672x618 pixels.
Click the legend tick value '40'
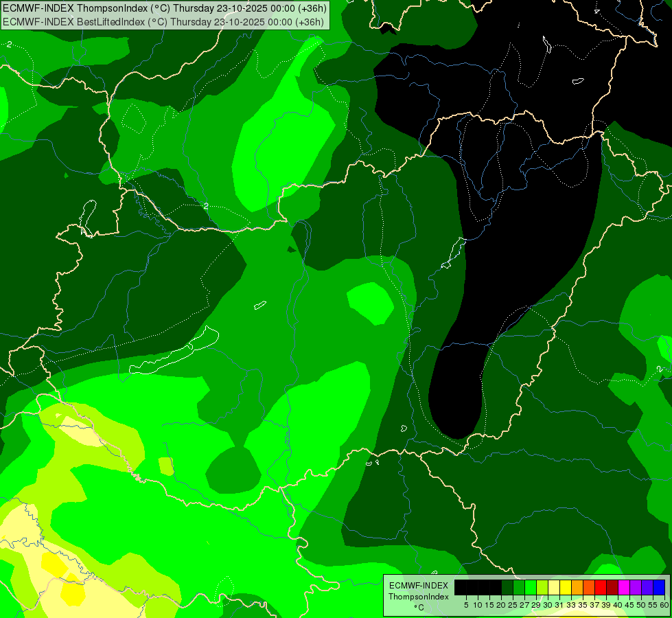[618, 605]
